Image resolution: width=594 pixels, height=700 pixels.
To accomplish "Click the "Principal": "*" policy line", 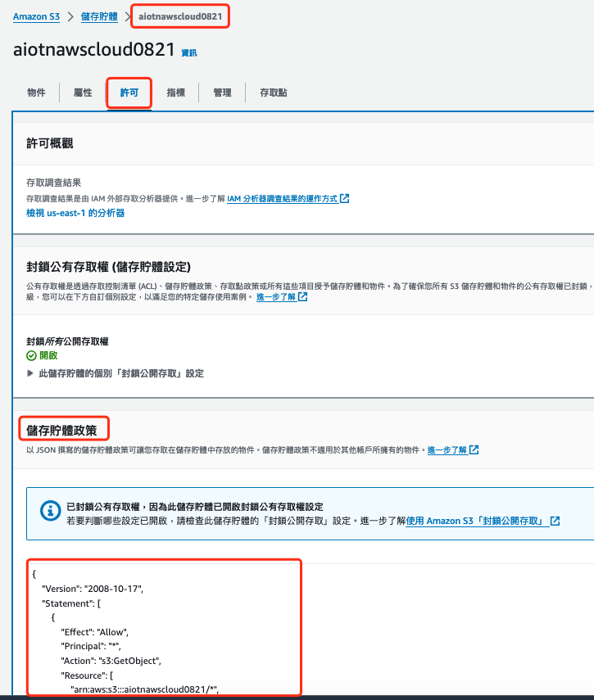I will (x=91, y=647).
